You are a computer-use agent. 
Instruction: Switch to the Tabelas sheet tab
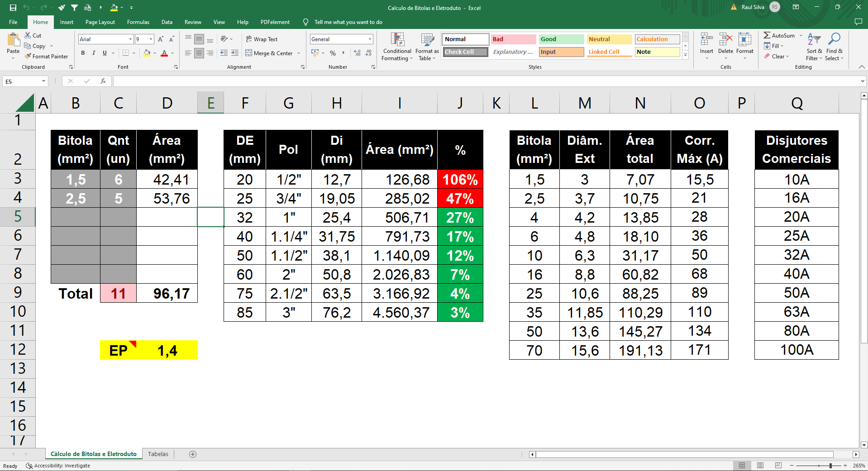[158, 454]
